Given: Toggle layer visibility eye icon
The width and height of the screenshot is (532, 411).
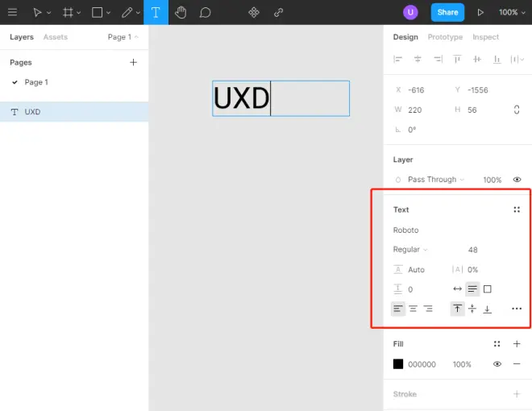Looking at the screenshot, I should [517, 180].
